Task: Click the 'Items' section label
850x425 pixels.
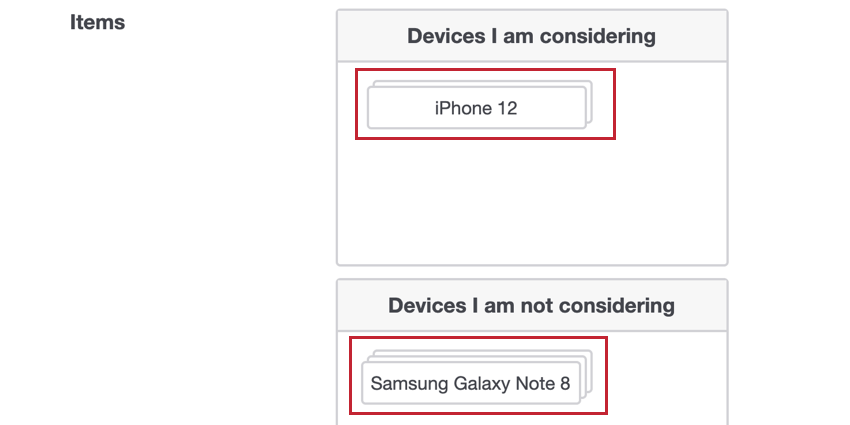Action: (x=98, y=22)
